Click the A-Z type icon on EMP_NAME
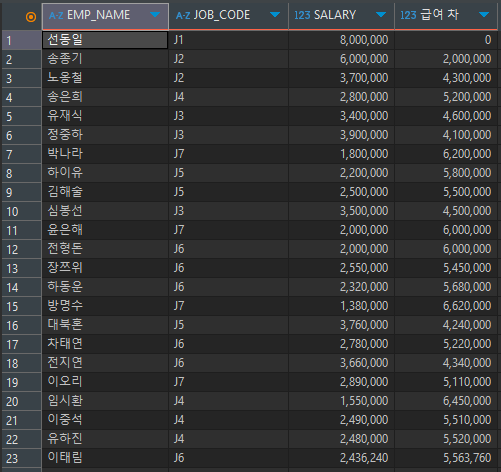The image size is (501, 472). [x=56, y=15]
